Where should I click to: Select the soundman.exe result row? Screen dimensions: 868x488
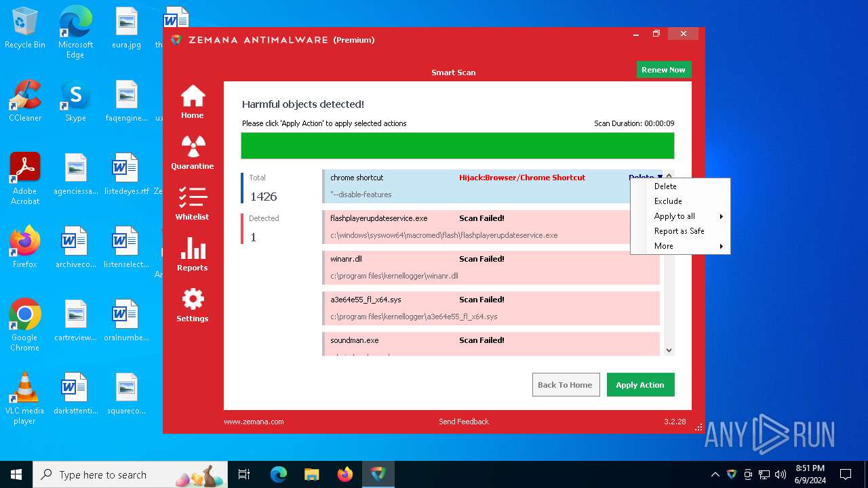tap(491, 344)
